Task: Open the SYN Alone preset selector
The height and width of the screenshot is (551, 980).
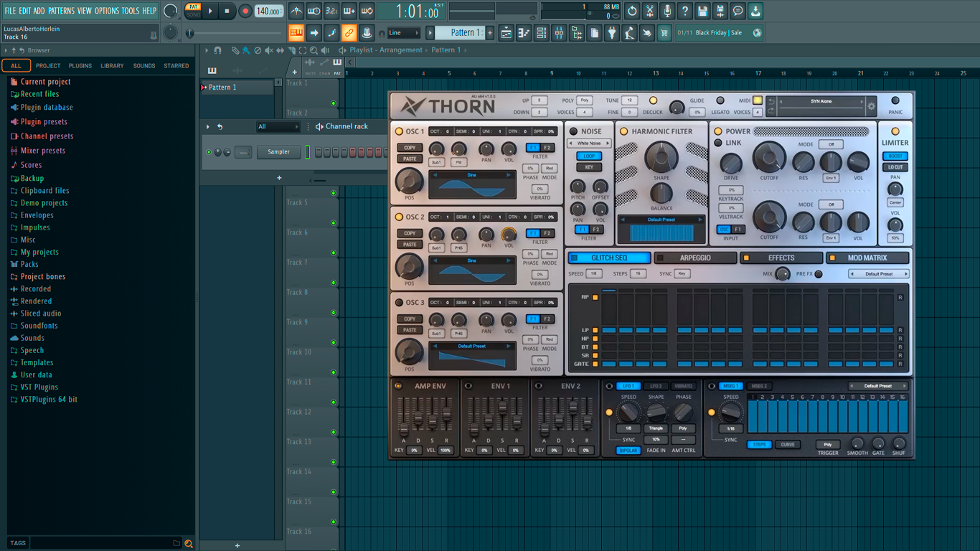Action: (821, 102)
